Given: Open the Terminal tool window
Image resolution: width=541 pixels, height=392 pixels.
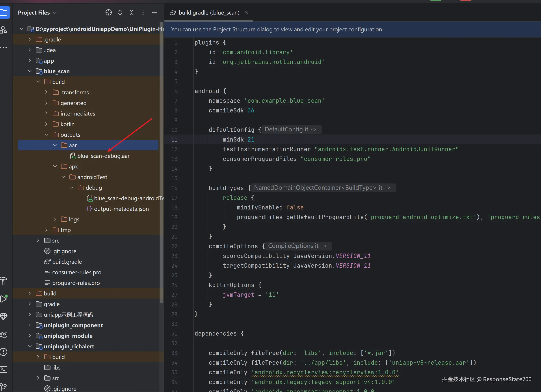Looking at the screenshot, I should 4,369.
